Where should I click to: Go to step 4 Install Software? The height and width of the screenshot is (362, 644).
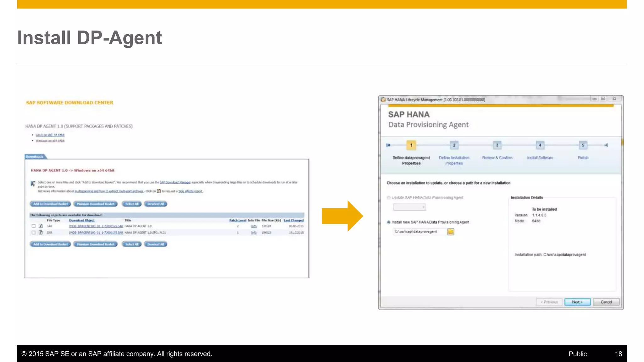click(x=540, y=145)
